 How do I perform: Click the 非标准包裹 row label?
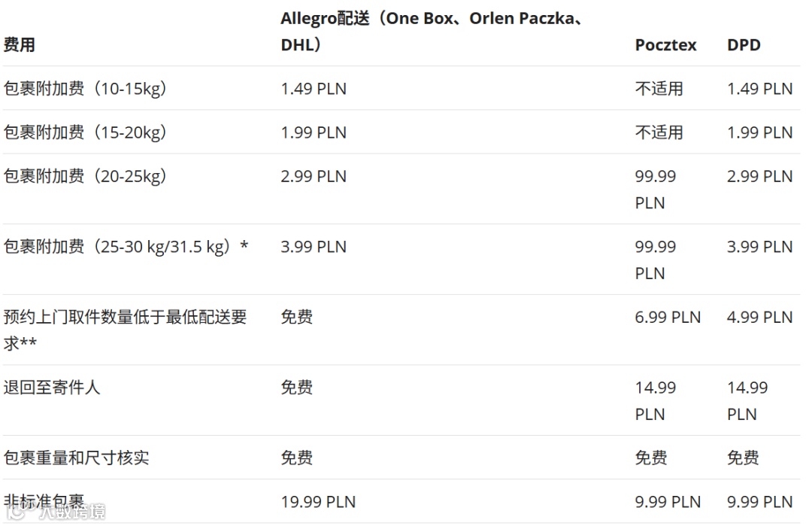click(44, 501)
